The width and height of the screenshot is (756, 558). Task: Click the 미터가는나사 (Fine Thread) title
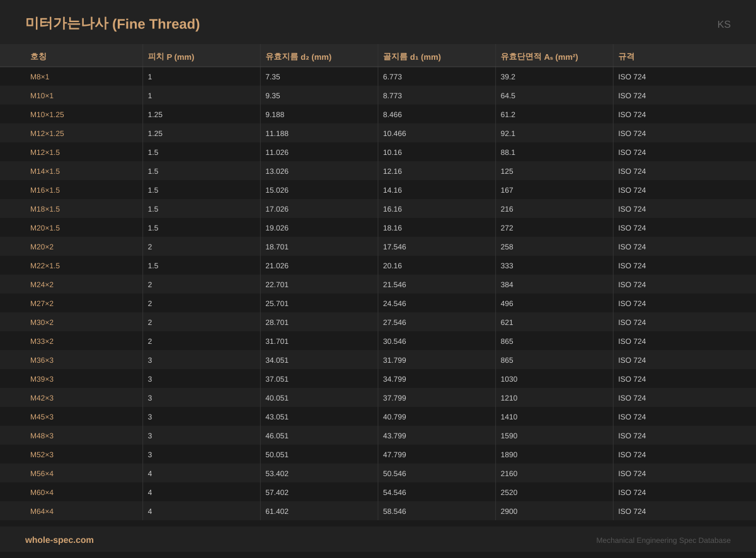tap(112, 24)
